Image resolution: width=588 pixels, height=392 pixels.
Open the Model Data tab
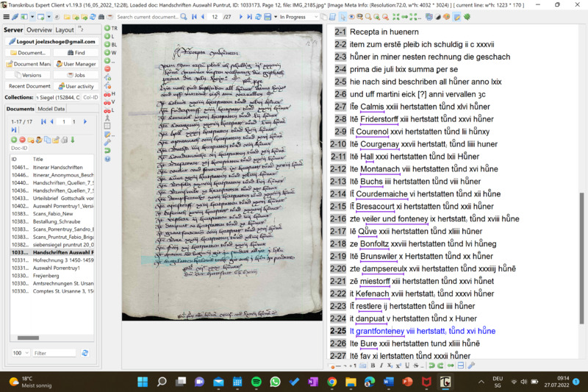[x=51, y=108]
